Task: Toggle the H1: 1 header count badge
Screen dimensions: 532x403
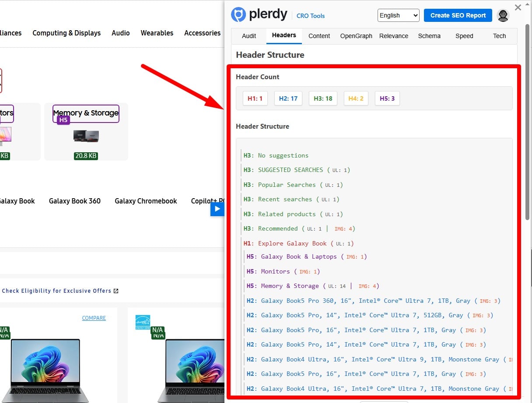Action: click(x=255, y=98)
